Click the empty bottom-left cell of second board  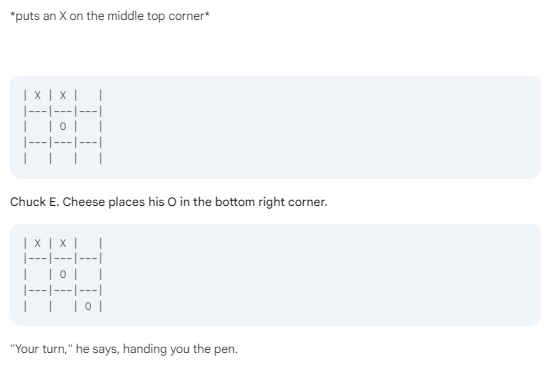[38, 306]
